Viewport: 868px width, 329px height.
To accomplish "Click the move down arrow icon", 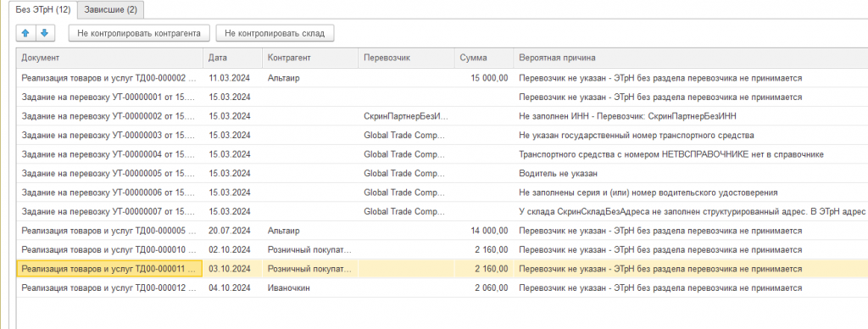I will 44,33.
